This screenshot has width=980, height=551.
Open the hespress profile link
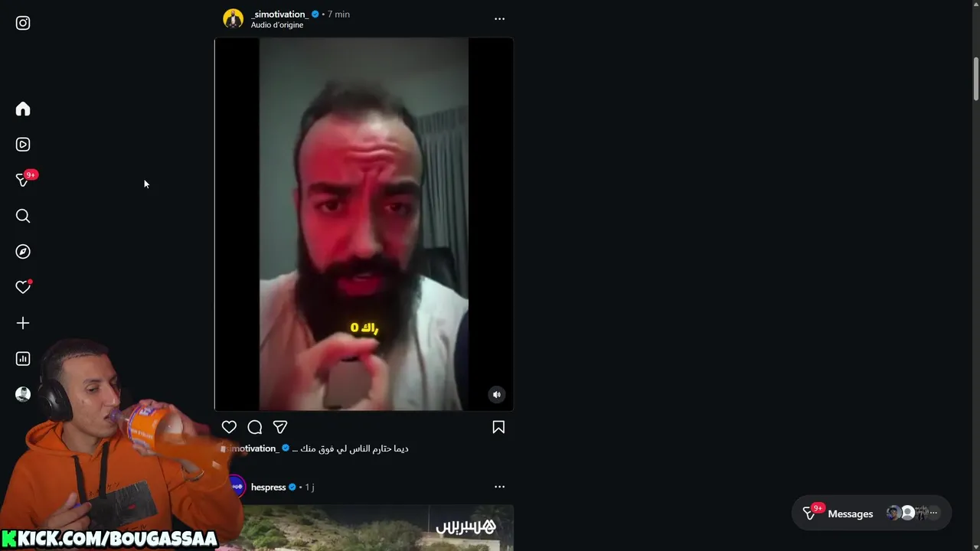(268, 487)
